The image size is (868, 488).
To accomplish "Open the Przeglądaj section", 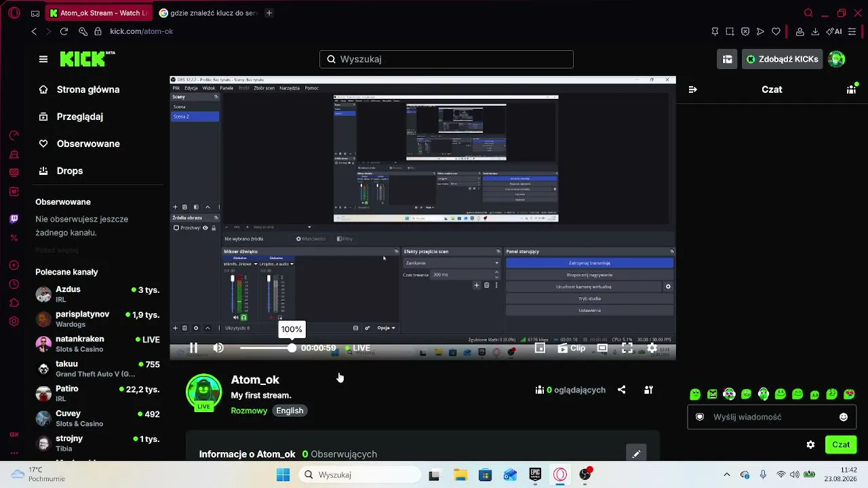I will click(x=72, y=117).
